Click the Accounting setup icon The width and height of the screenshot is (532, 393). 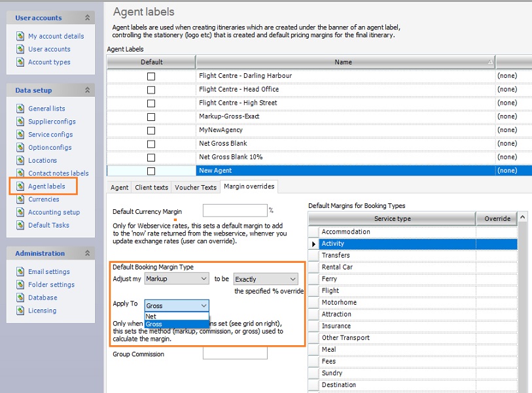(20, 213)
